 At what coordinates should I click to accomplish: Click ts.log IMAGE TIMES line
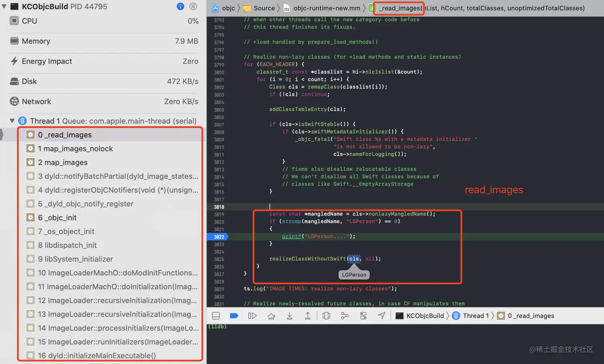click(x=320, y=289)
